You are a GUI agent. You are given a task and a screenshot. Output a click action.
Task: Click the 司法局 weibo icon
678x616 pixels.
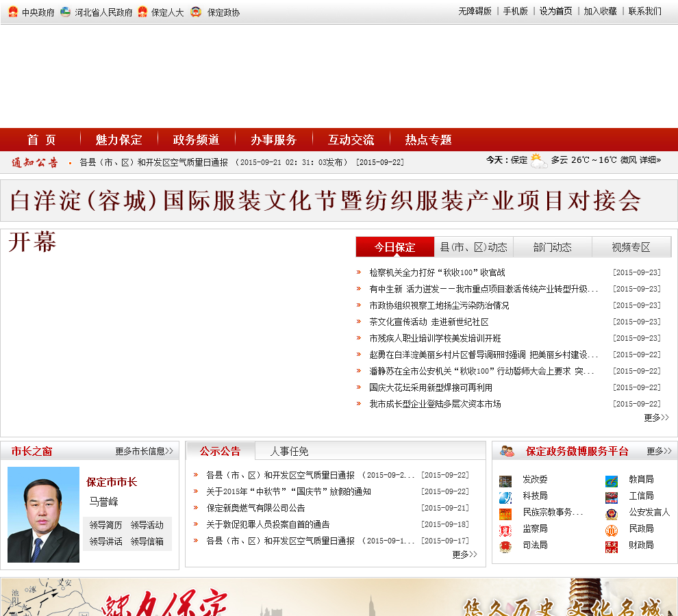(x=505, y=547)
